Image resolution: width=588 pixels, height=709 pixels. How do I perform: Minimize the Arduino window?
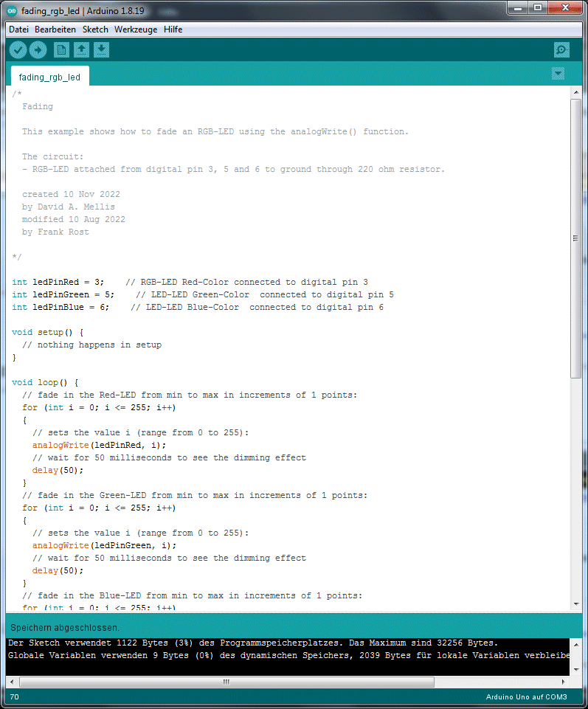(519, 8)
